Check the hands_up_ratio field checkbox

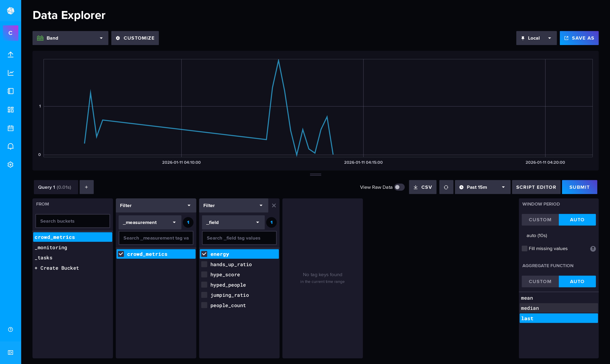tap(204, 264)
